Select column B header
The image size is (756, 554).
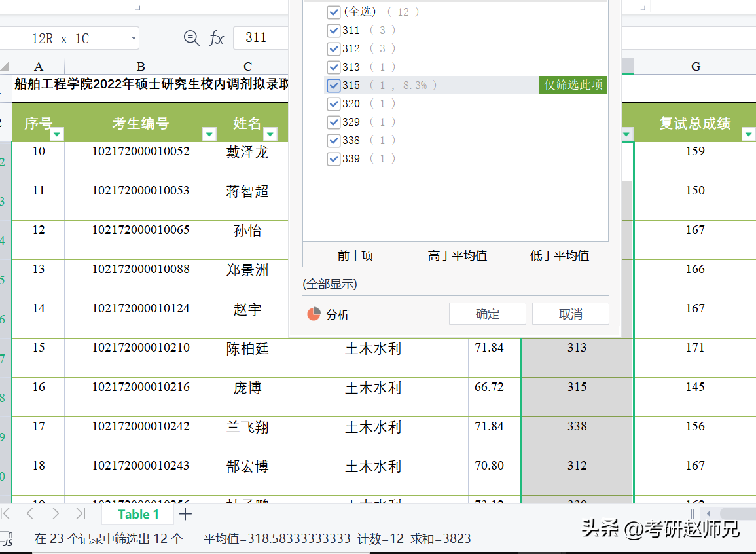141,67
